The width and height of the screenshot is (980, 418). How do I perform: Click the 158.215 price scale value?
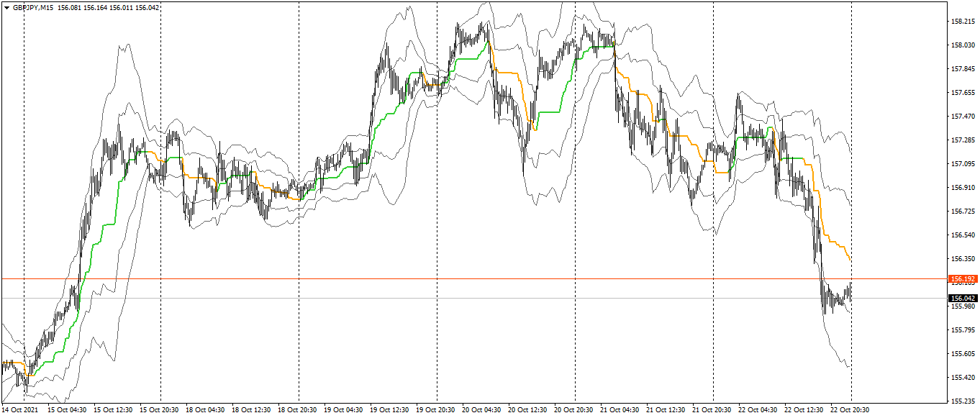coord(963,22)
